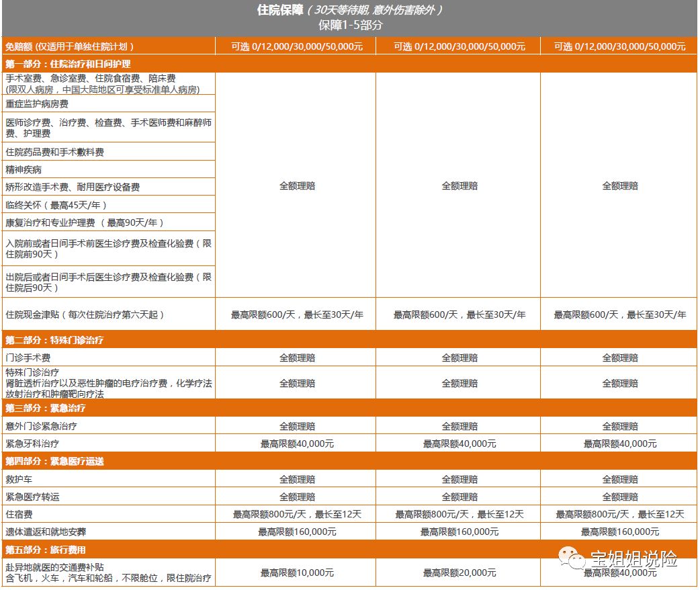Select the 临终关怀（最高45天/年）row
The image size is (700, 590).
(x=108, y=204)
